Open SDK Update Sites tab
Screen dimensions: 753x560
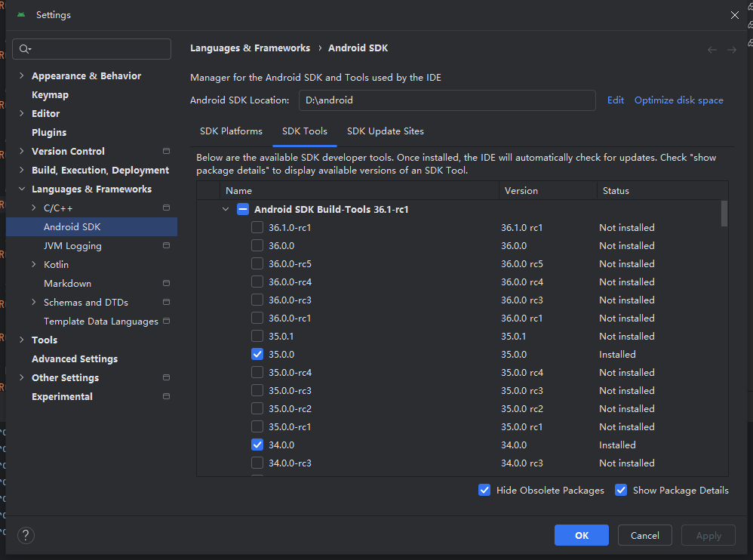pos(385,131)
